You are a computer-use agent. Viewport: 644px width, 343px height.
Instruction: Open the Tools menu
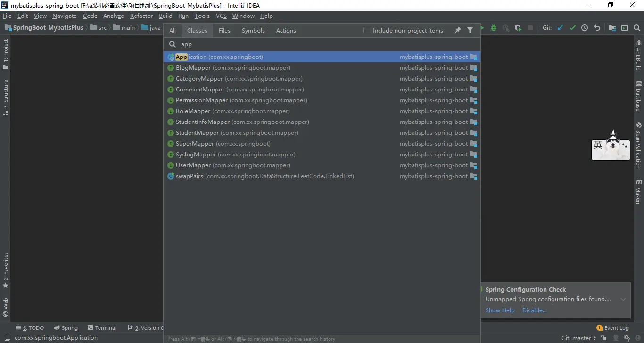point(202,16)
